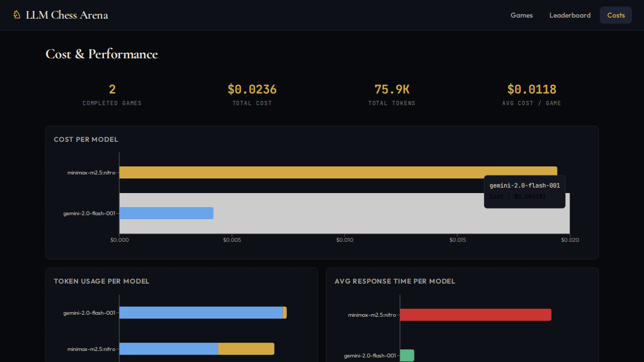This screenshot has width=644, height=362.
Task: Click the 75.9K total tokens value
Action: 392,89
